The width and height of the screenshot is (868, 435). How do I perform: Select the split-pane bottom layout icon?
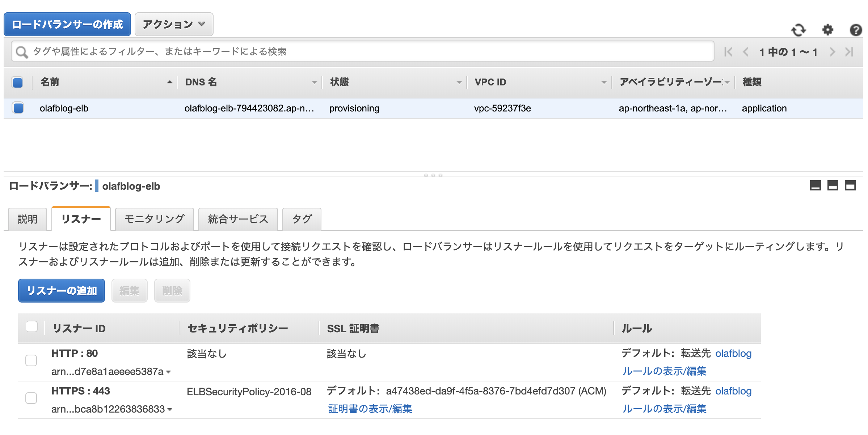[x=833, y=186]
